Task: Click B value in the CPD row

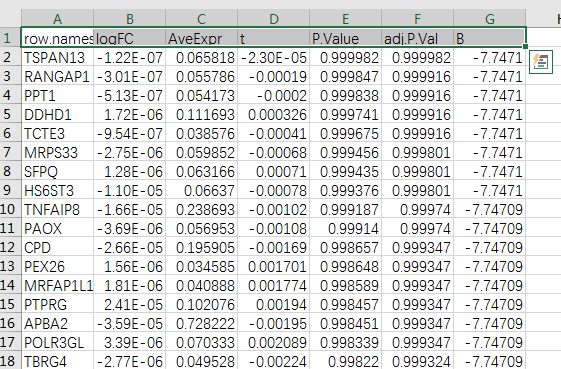Action: click(490, 247)
